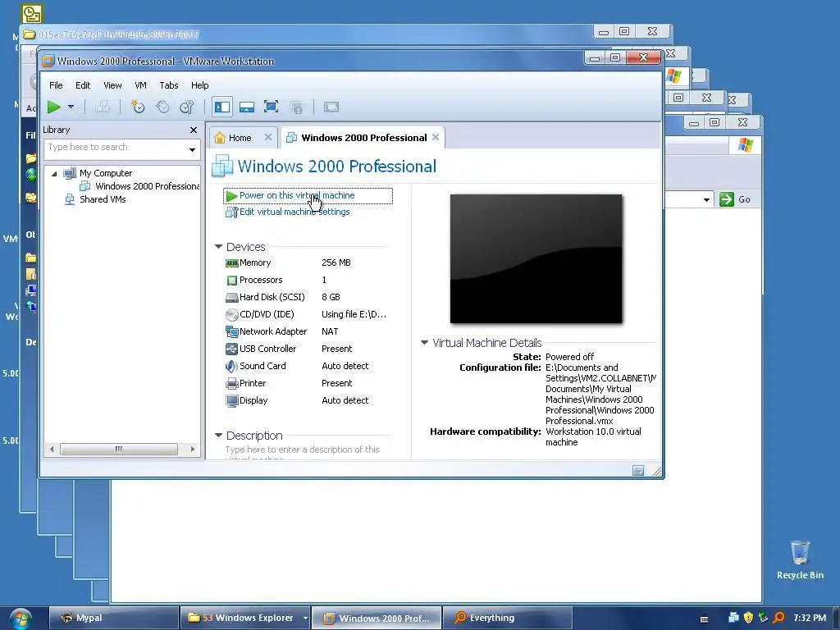Open the Snapshot Manager toolbar icon
The width and height of the screenshot is (840, 630).
186,107
